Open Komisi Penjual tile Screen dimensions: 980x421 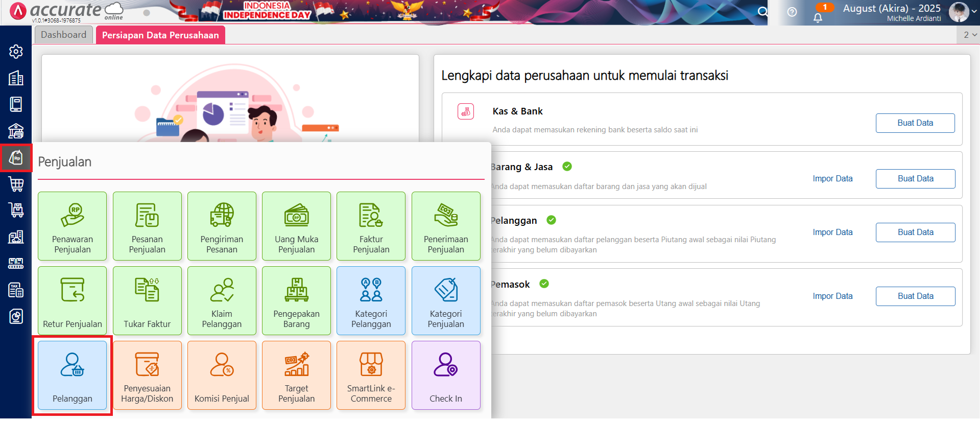[x=222, y=376]
